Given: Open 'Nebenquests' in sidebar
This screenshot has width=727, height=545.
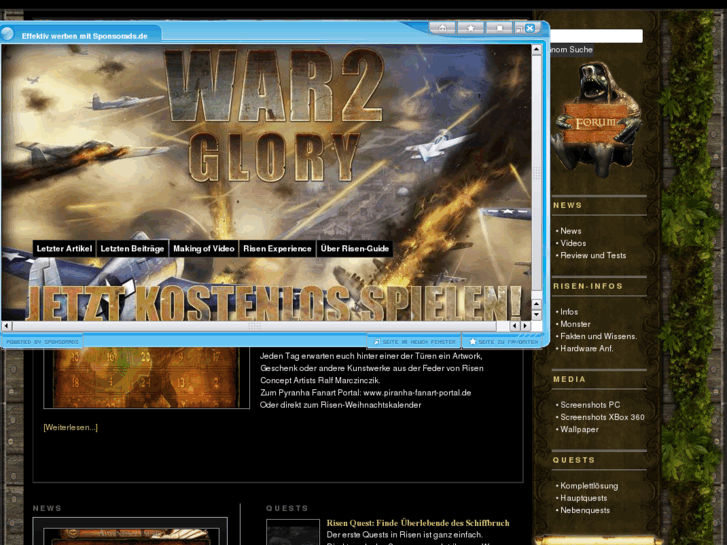Looking at the screenshot, I should 585,510.
